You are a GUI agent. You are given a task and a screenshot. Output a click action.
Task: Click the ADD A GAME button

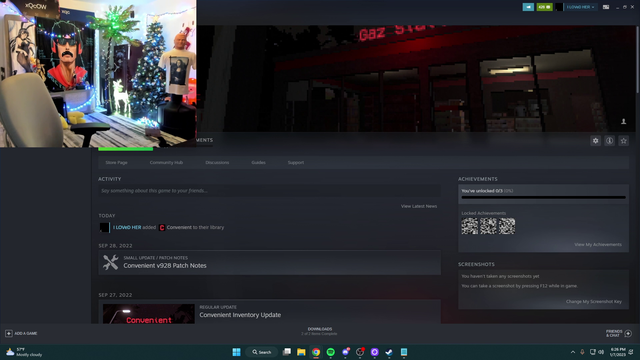click(x=21, y=333)
